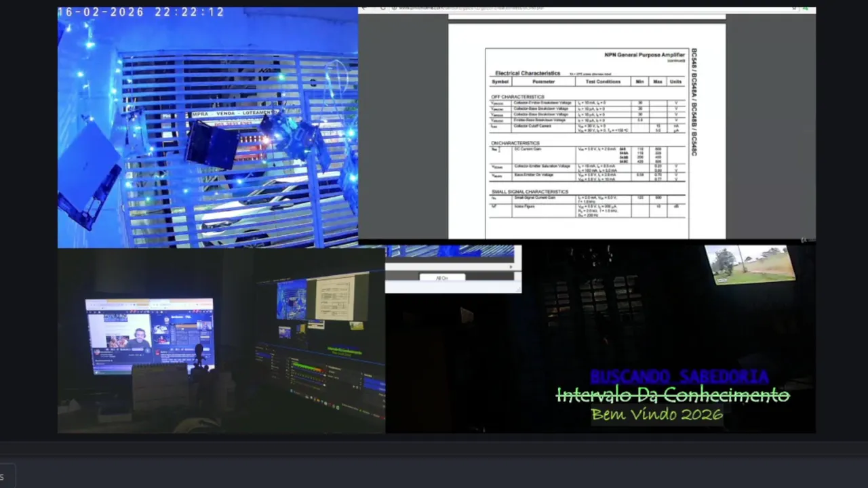868x488 pixels.
Task: Click the 'Min' column header
Action: [x=639, y=81]
